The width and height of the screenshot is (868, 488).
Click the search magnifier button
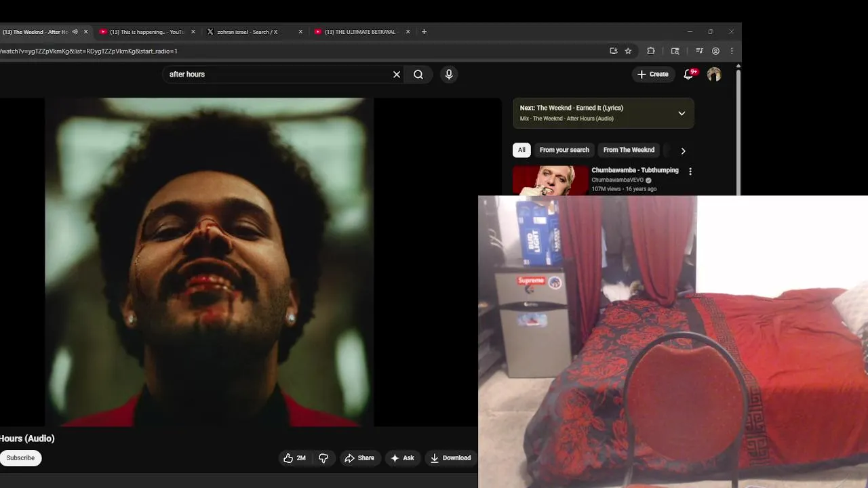pos(418,75)
